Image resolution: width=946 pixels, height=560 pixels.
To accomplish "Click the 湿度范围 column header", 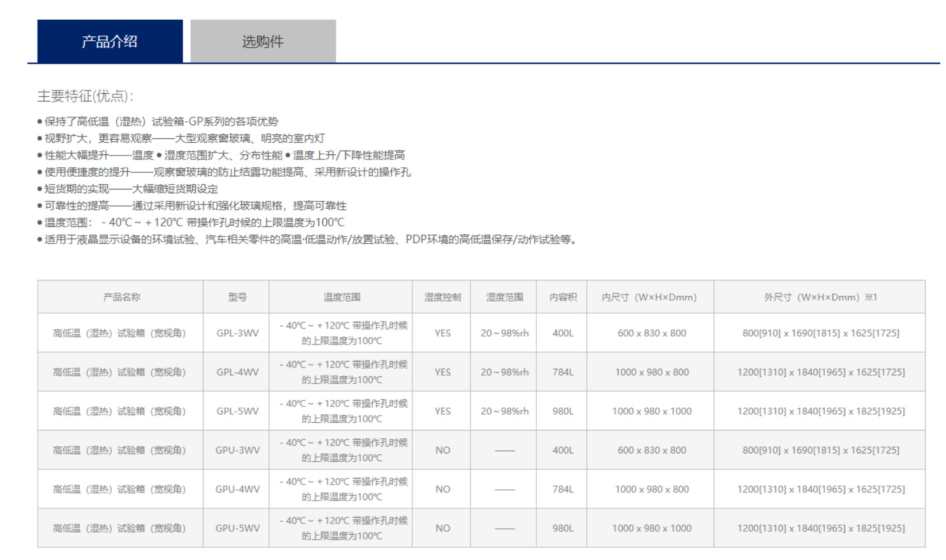I will [x=504, y=297].
